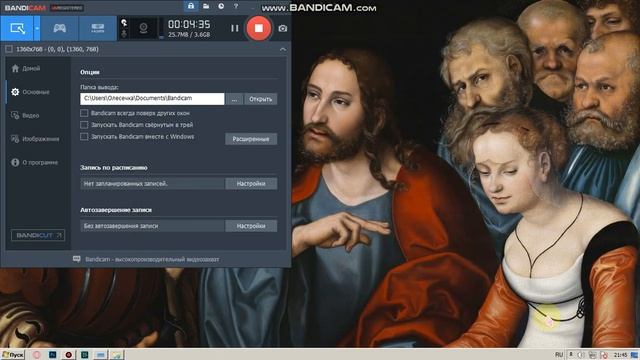Take a screenshot with camera icon
The image size is (640, 360).
coord(282,29)
